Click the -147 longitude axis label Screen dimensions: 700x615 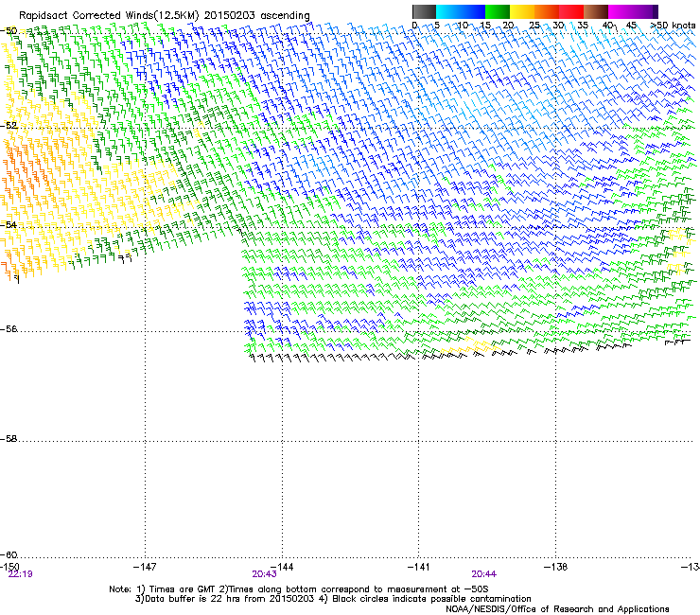point(145,567)
